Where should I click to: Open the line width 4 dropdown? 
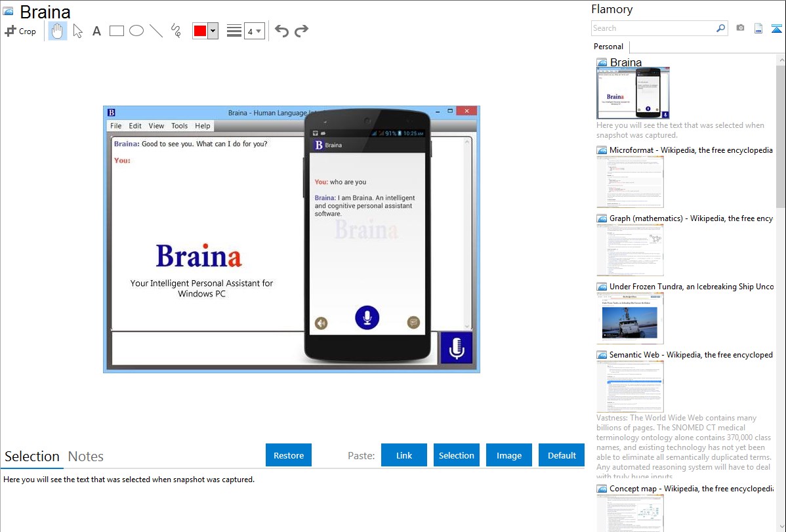pos(255,31)
